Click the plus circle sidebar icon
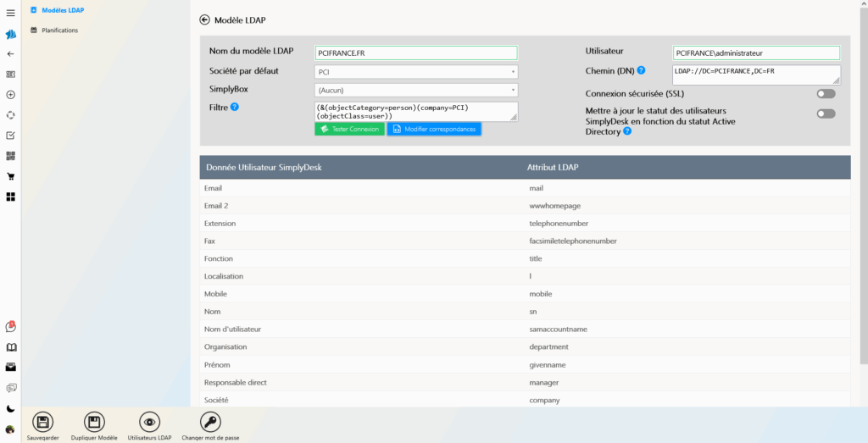 point(10,95)
